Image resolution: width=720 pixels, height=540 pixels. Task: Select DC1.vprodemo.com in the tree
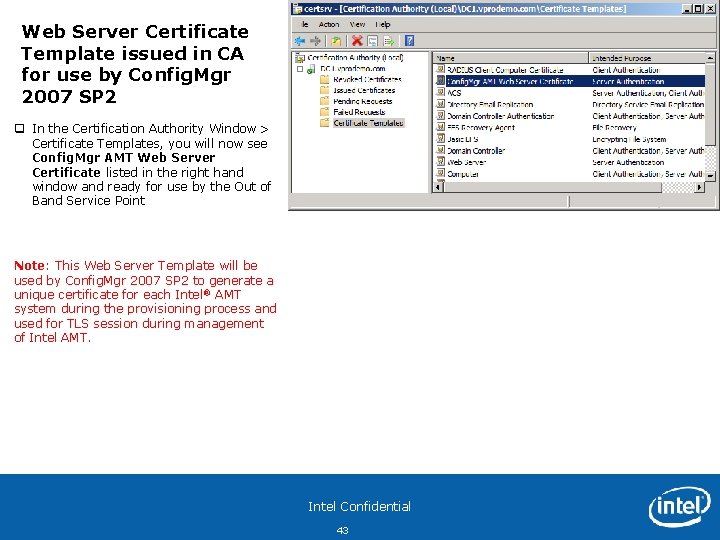click(353, 69)
